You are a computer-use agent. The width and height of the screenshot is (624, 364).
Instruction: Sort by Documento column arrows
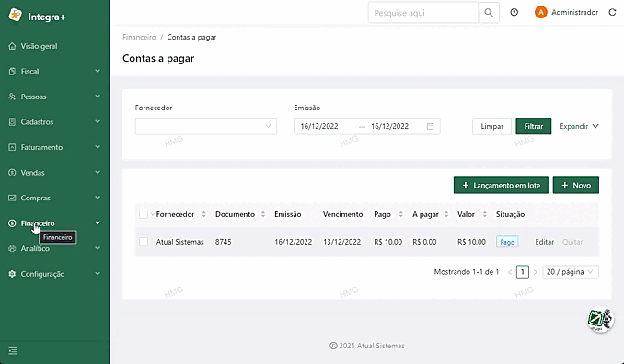click(263, 214)
